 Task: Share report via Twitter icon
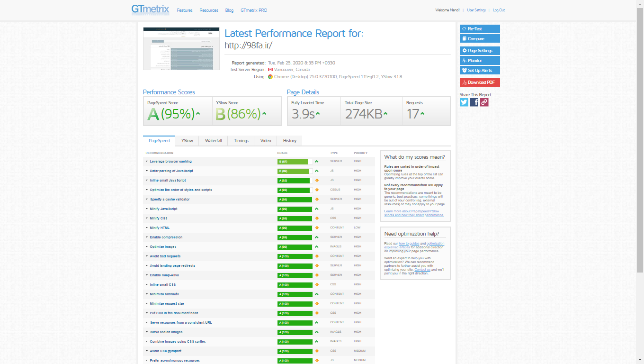[x=464, y=102]
